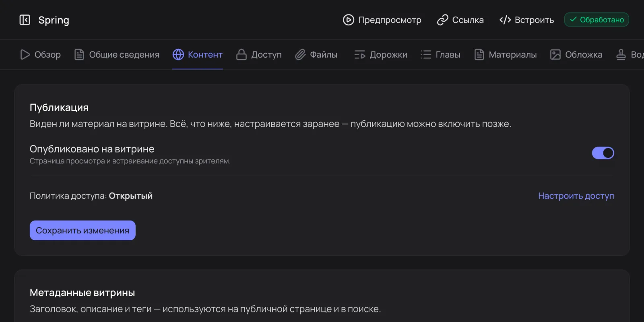Viewport: 644px width, 322px height.
Task: Click the Обработано checkmark icon
Action: click(x=573, y=19)
